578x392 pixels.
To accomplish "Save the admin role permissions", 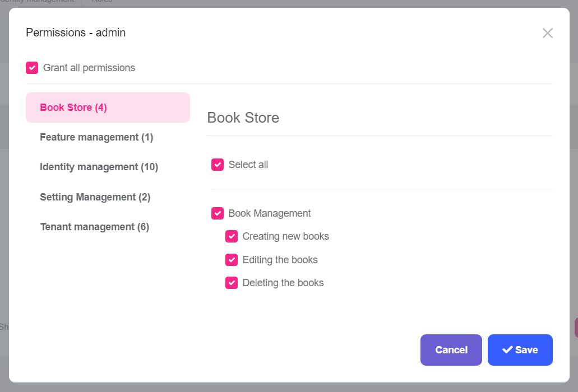I will tap(520, 349).
